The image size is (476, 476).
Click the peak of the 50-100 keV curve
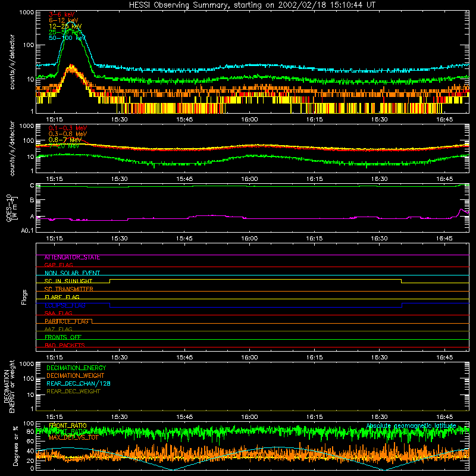pos(71,22)
